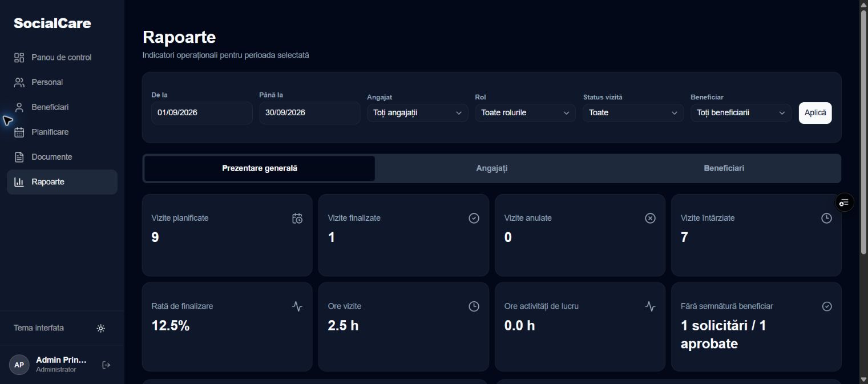Click the Personal people icon

pyautogui.click(x=19, y=82)
